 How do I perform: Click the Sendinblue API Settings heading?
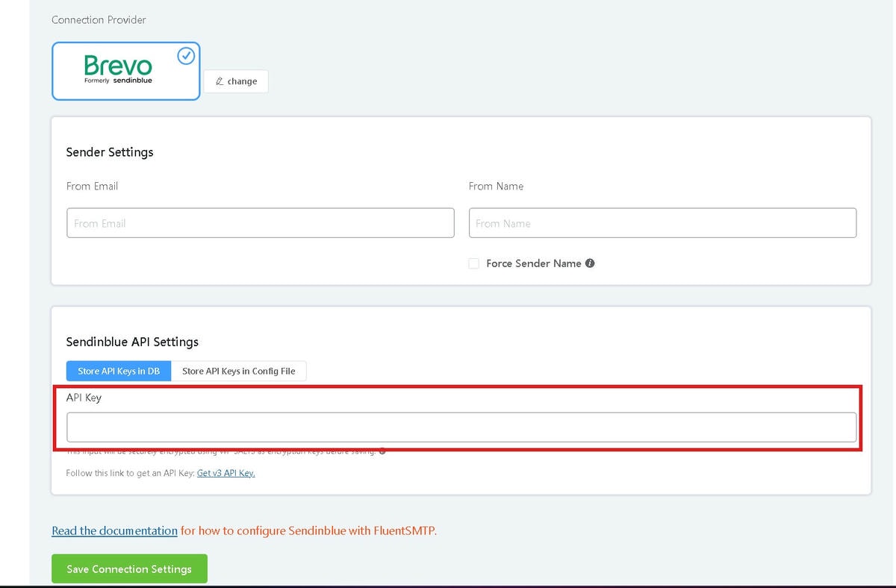click(132, 342)
